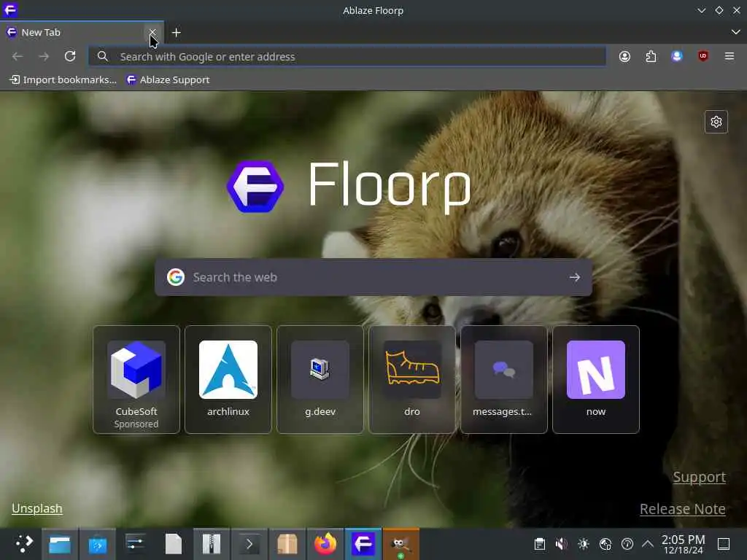Open the g.deev shortcut tile
747x560 pixels.
pyautogui.click(x=320, y=379)
